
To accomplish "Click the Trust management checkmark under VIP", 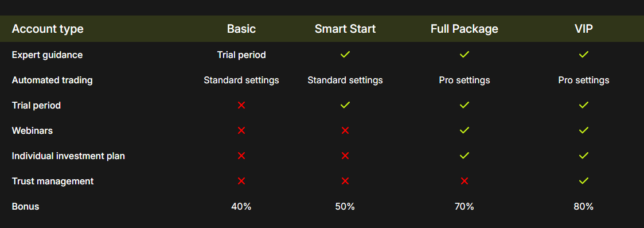I will tap(583, 181).
